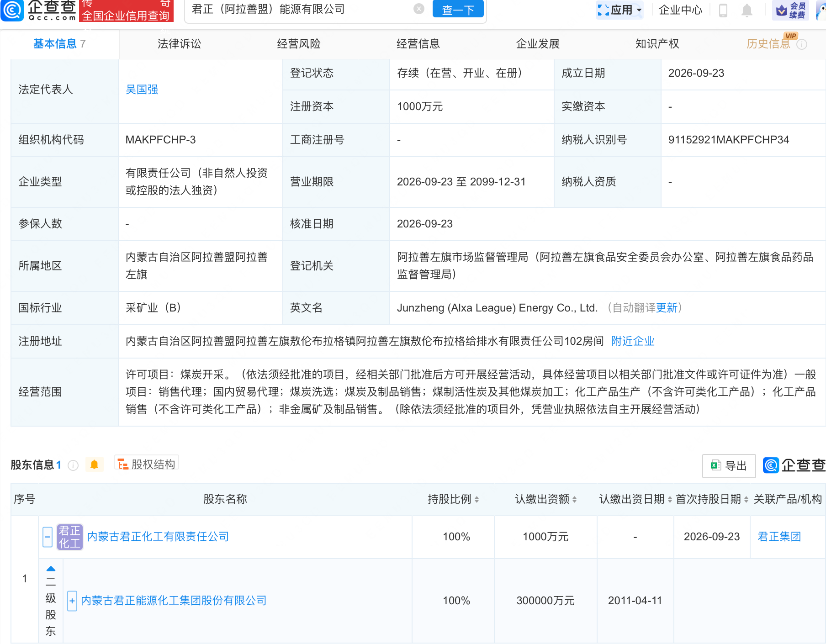Click info icon beside 历史信息 tab

click(x=802, y=44)
